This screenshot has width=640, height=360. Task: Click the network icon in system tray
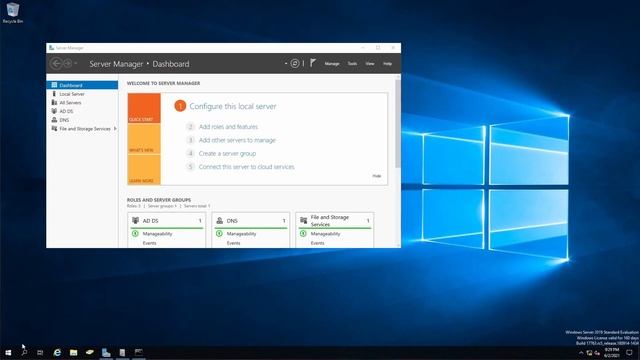(x=589, y=353)
